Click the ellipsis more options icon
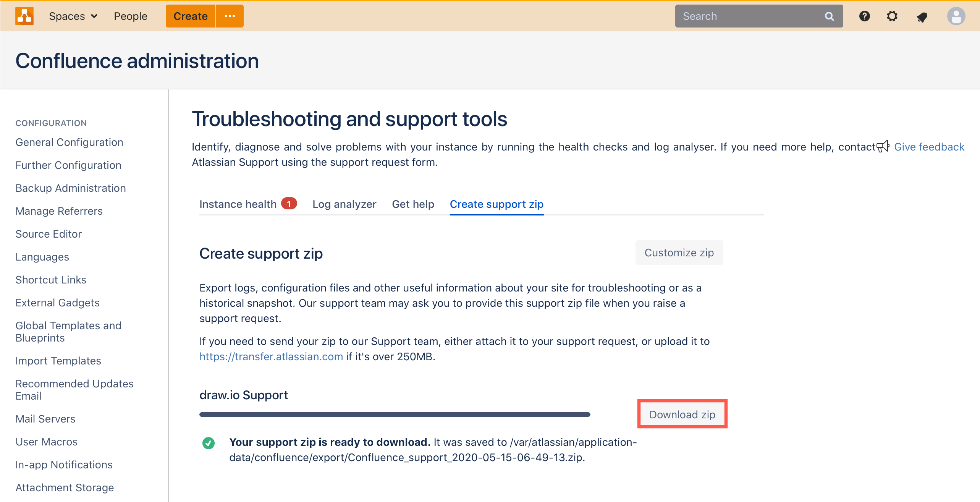 click(x=230, y=15)
